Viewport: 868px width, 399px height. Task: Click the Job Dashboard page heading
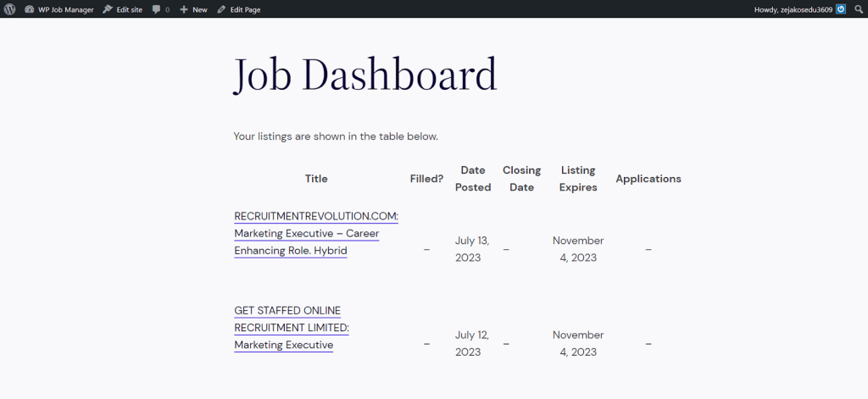[364, 76]
